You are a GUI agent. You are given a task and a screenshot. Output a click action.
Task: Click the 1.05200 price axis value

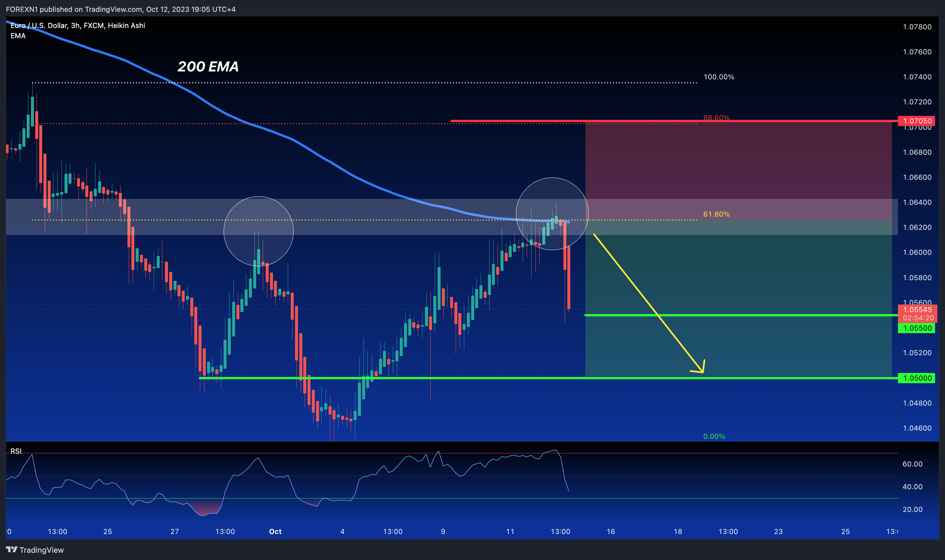[917, 353]
